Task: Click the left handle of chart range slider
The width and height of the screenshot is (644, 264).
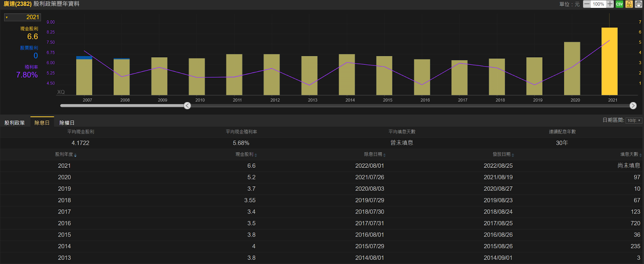Action: (x=187, y=105)
